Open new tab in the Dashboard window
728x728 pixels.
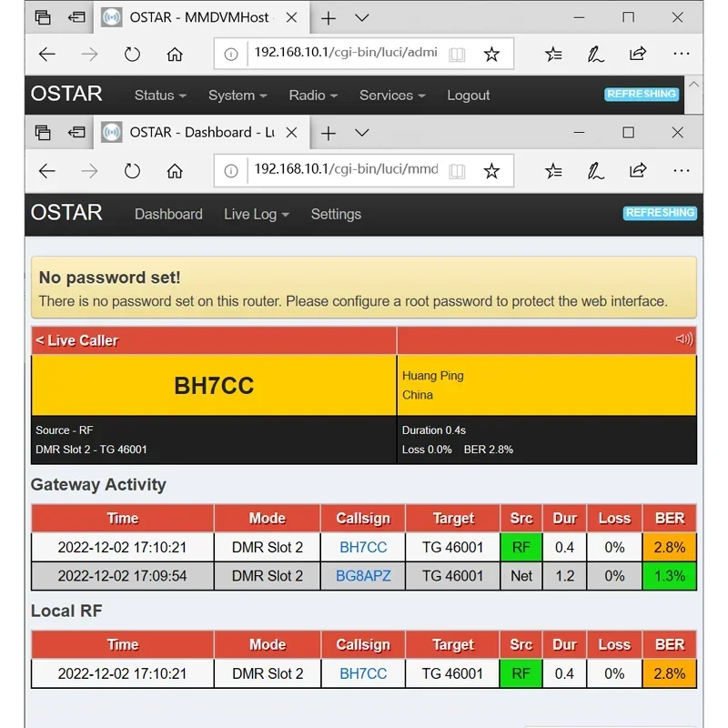point(329,133)
